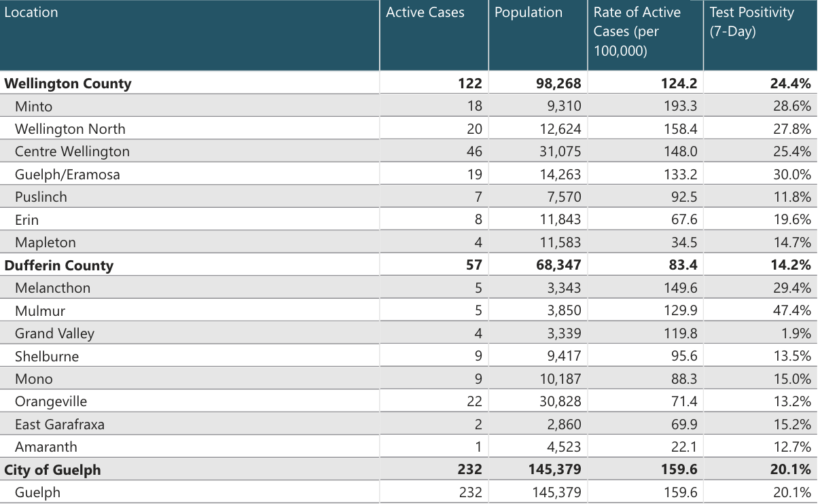Click the Location column header
822x504 pixels.
[x=31, y=13]
